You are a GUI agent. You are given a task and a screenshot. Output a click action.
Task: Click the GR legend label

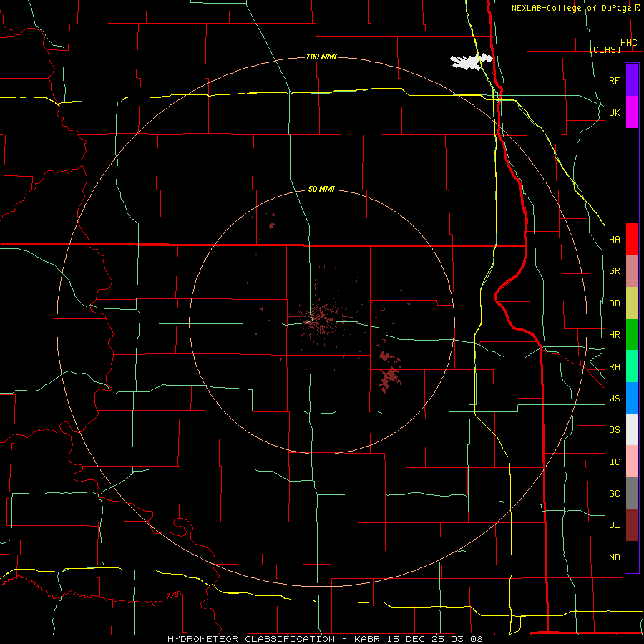(615, 271)
